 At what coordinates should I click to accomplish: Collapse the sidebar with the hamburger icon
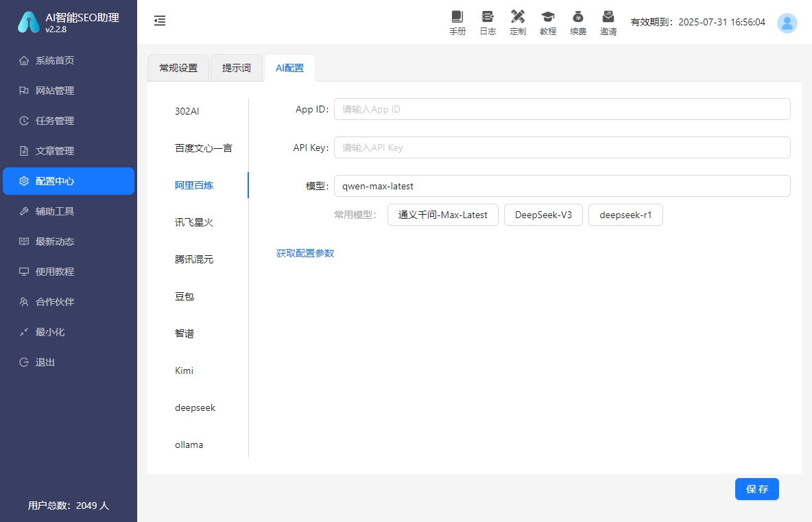[160, 21]
